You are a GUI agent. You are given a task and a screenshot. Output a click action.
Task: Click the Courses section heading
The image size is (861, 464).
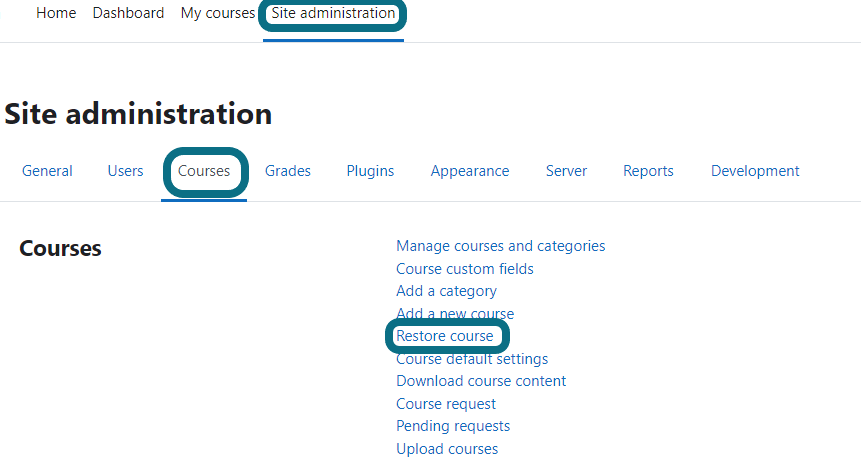pyautogui.click(x=60, y=249)
